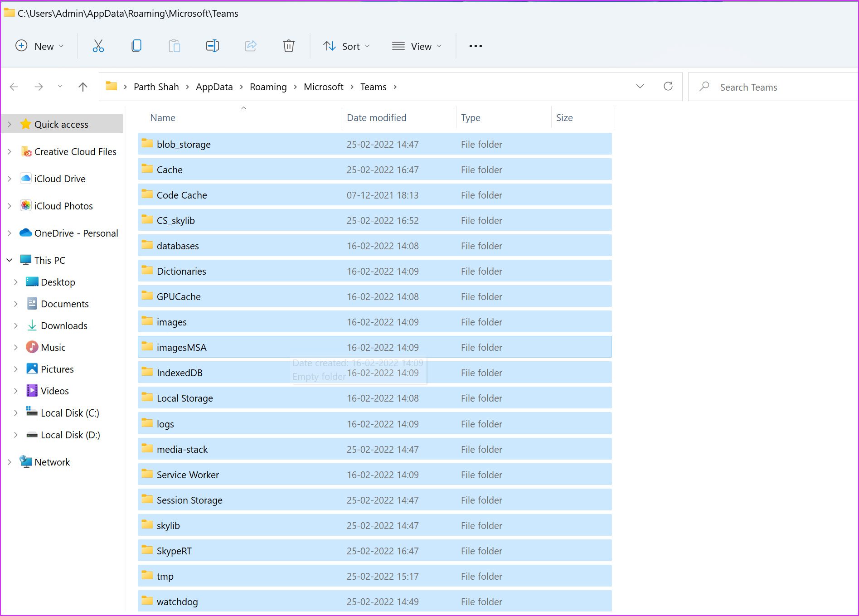The height and width of the screenshot is (616, 859).
Task: Click the Share icon
Action: click(251, 46)
